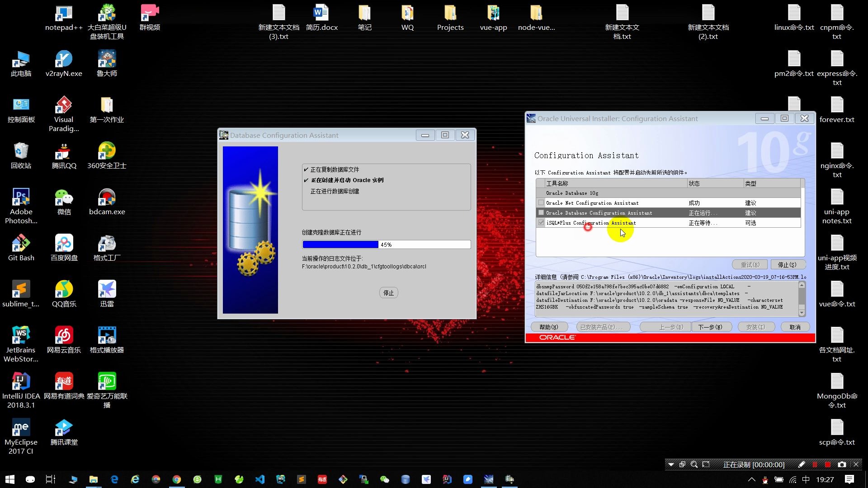
Task: Open 百度网盘 desktop icon
Action: point(64,248)
